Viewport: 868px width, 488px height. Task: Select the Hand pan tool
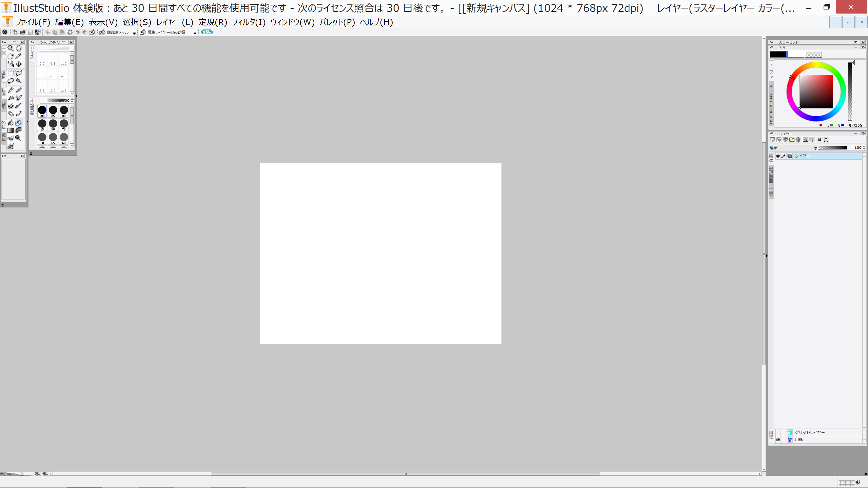(19, 48)
